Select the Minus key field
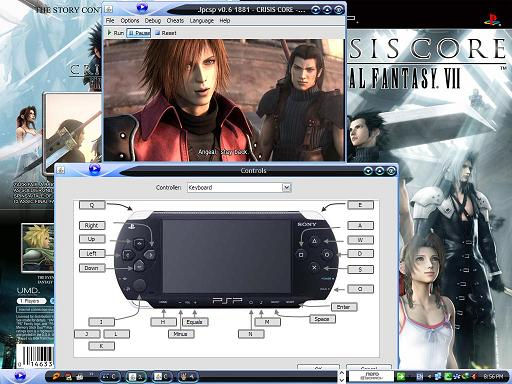Image resolution: width=512 pixels, height=384 pixels. click(181, 334)
